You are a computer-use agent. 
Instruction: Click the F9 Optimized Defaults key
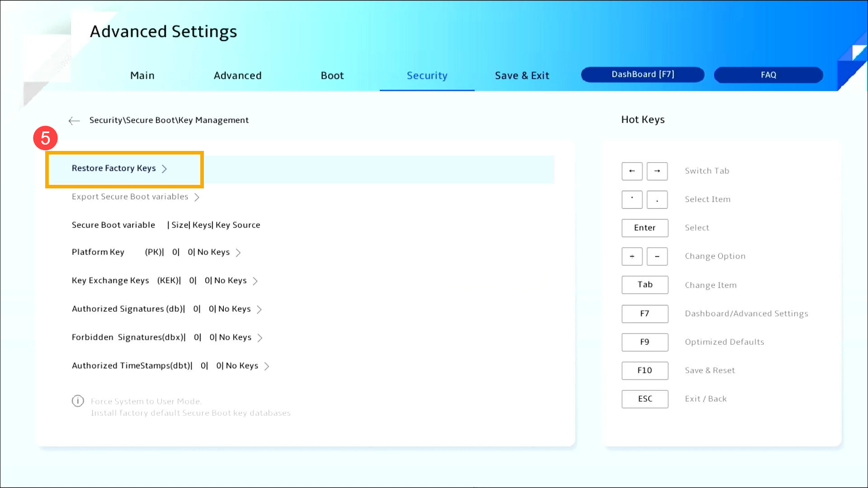click(644, 342)
